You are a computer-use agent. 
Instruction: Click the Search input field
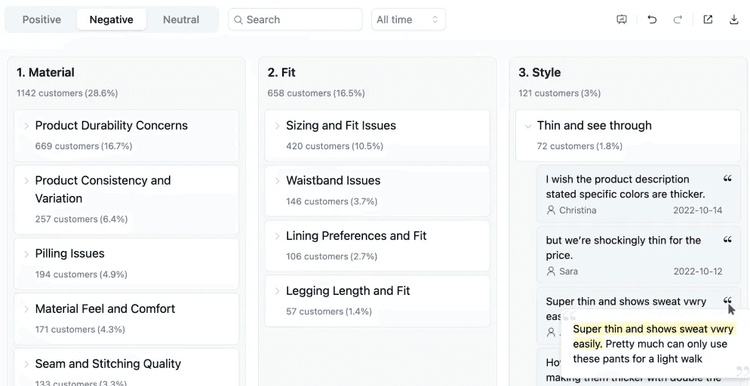pyautogui.click(x=295, y=20)
